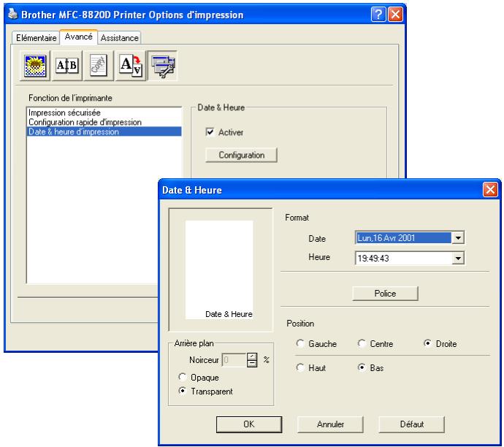Click the Help question mark button
Viewport: 504px width, 447px height.
tap(378, 15)
